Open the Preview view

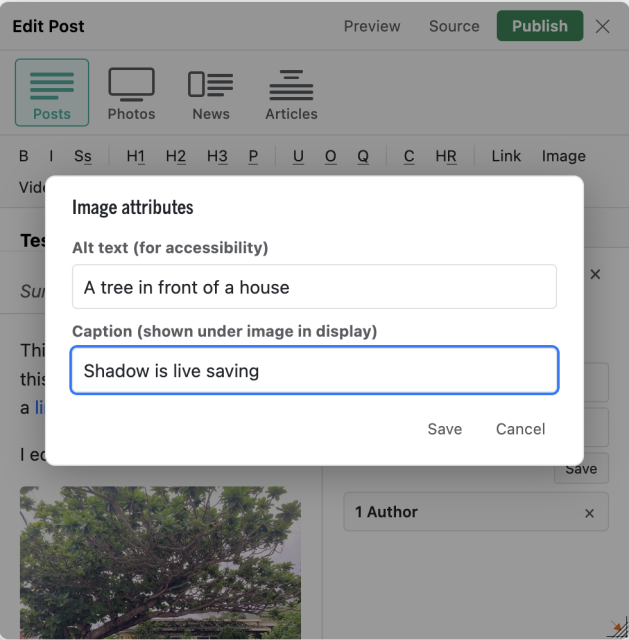tap(372, 26)
